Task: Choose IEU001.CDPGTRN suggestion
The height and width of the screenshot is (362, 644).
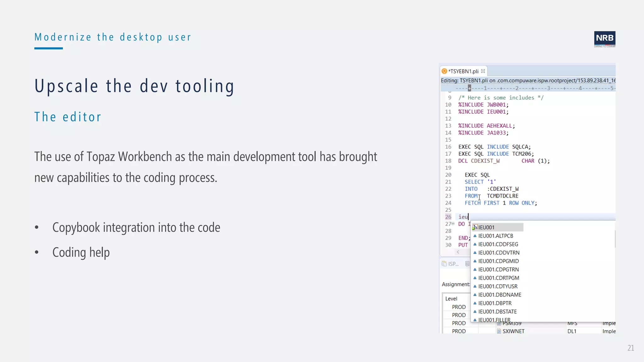Action: click(496, 270)
